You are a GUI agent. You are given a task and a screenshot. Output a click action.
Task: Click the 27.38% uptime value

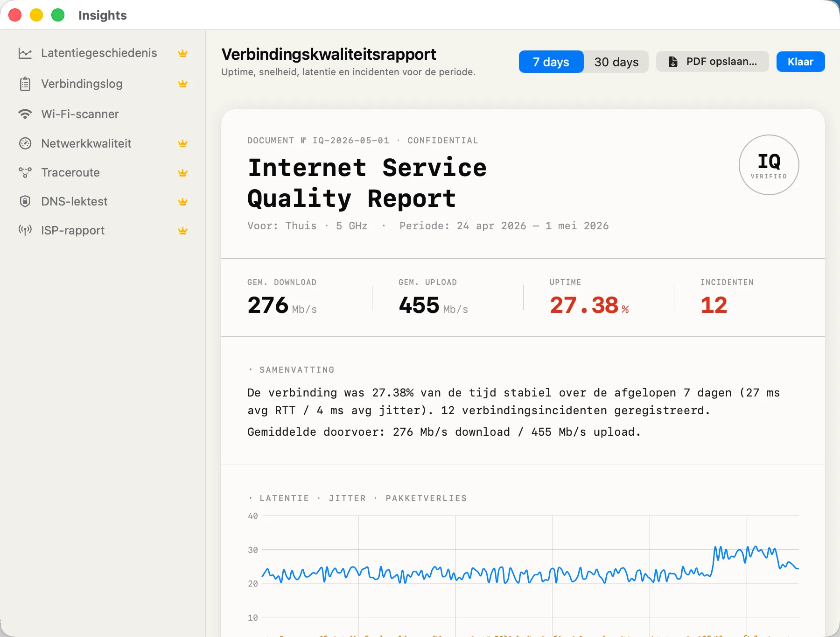[589, 305]
